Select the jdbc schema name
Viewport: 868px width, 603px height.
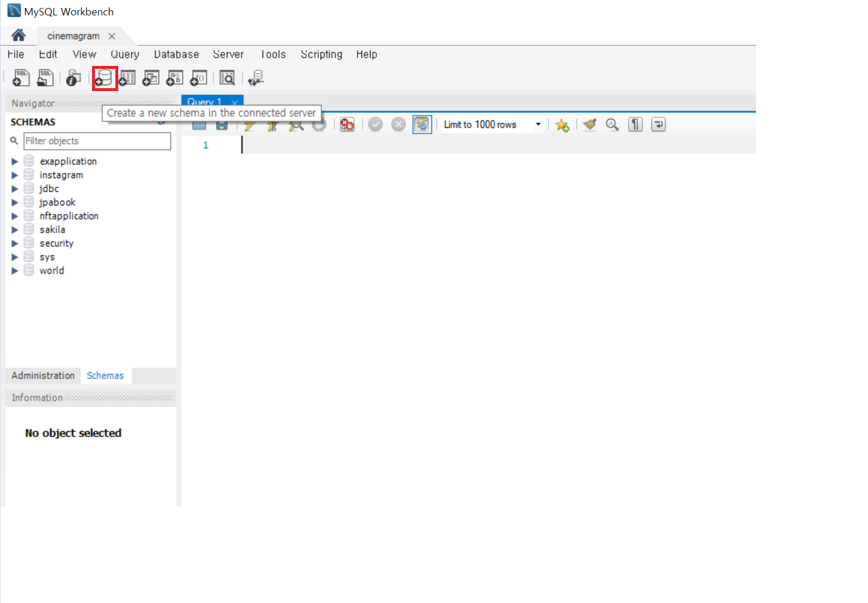click(49, 189)
